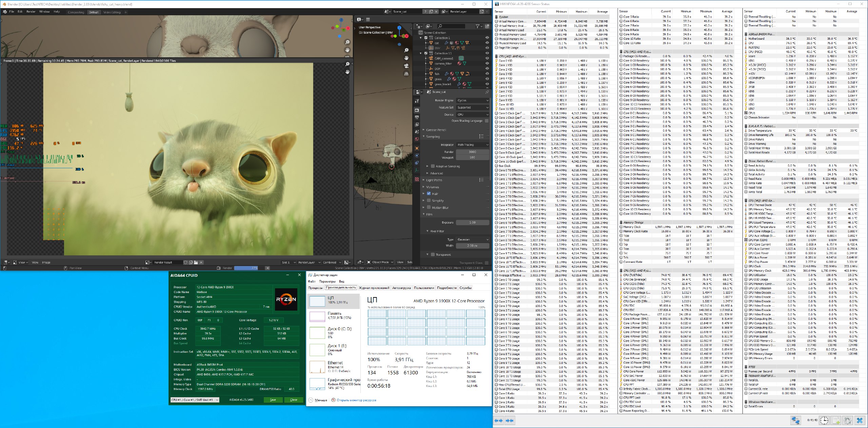868x428 pixels.
Task: Open the Render Engine Cycles dropdown
Action: 473,100
